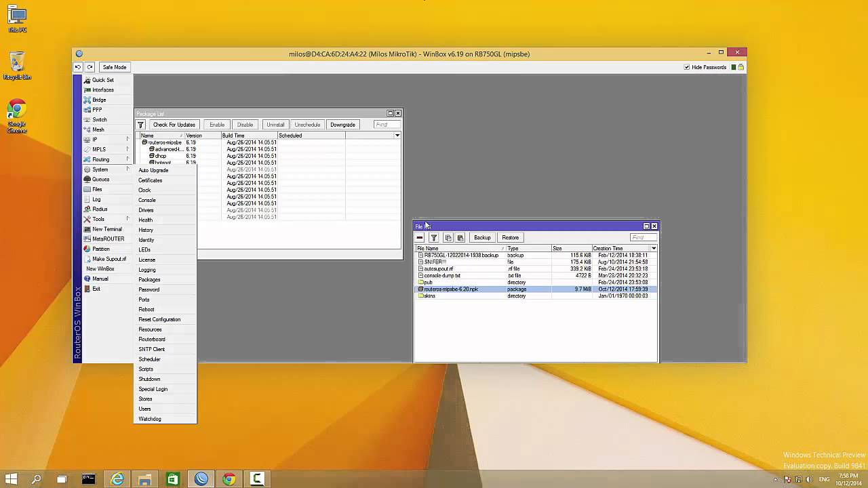Expand the Tools submenu

[106, 219]
